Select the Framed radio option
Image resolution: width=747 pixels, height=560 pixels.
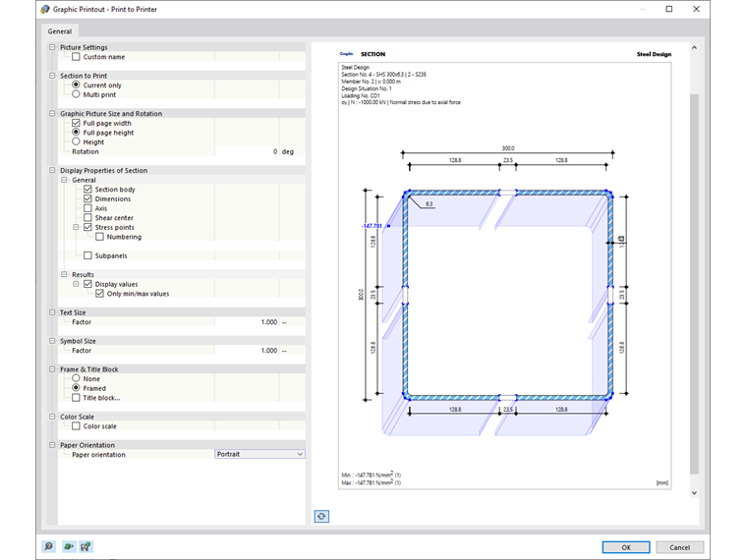[x=76, y=388]
